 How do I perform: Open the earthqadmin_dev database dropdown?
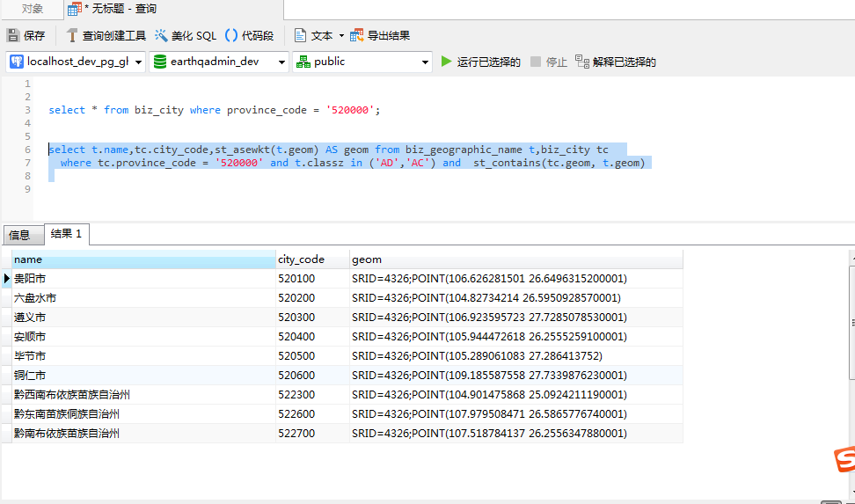pyautogui.click(x=219, y=62)
